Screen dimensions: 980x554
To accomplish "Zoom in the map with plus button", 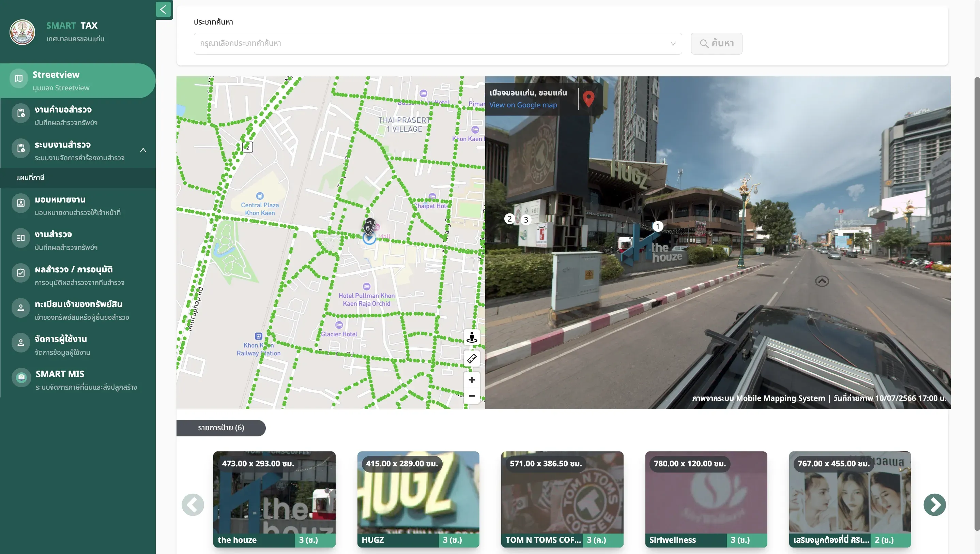I will tap(472, 379).
